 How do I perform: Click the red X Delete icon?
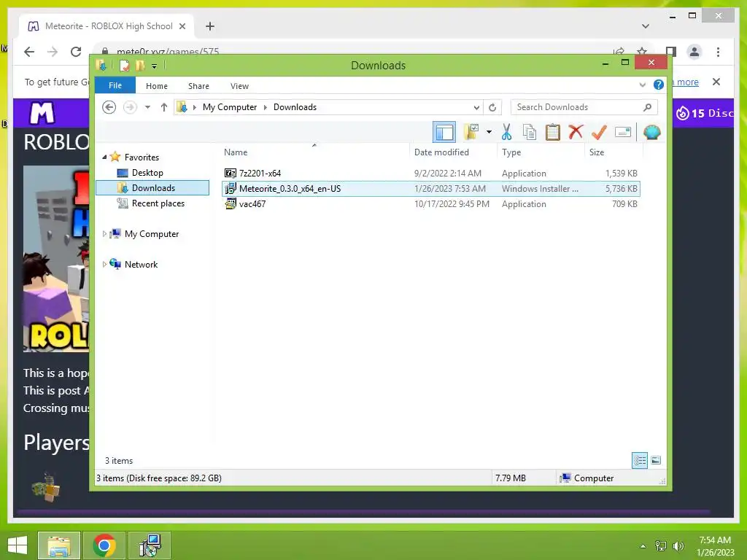pyautogui.click(x=576, y=131)
